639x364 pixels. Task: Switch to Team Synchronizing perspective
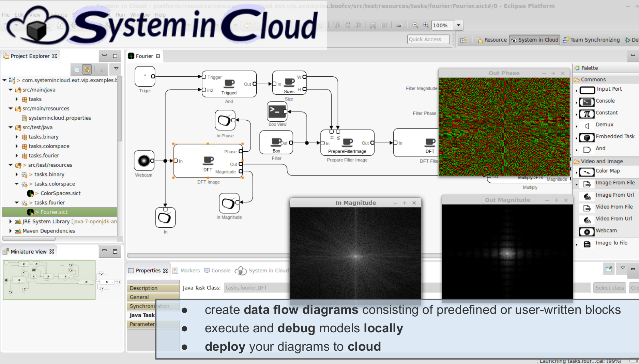pyautogui.click(x=591, y=40)
